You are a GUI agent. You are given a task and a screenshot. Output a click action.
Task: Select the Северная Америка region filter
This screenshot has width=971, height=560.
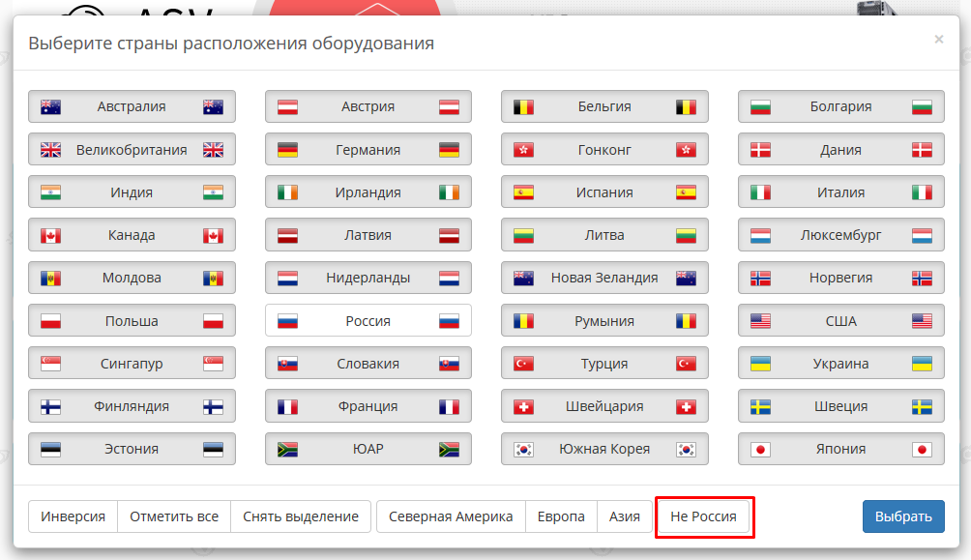tap(451, 516)
